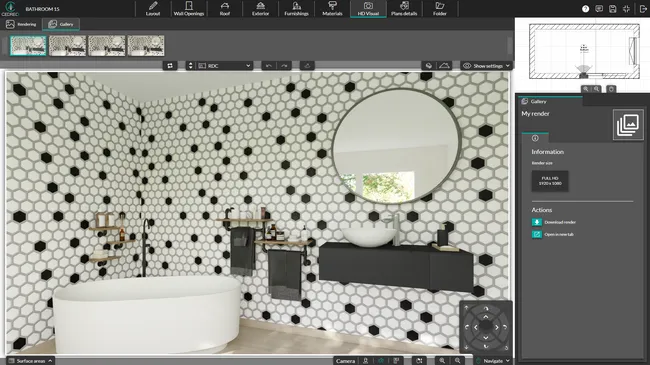Select the HD Visual tab

pos(368,8)
